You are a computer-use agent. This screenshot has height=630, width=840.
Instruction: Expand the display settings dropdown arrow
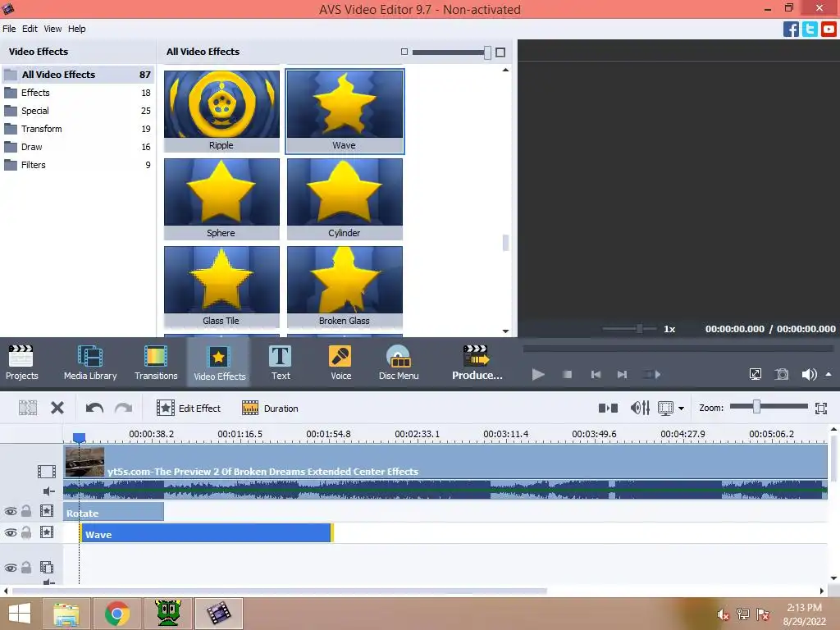(681, 409)
